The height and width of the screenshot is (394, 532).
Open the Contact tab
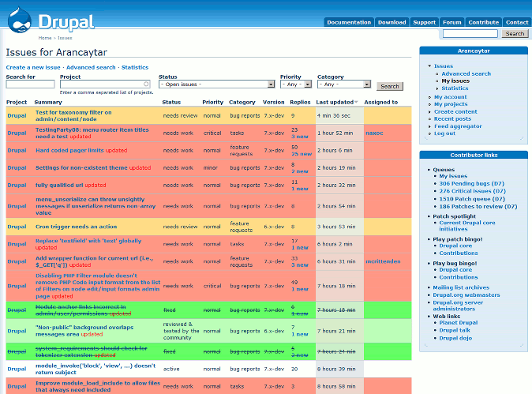pyautogui.click(x=517, y=22)
